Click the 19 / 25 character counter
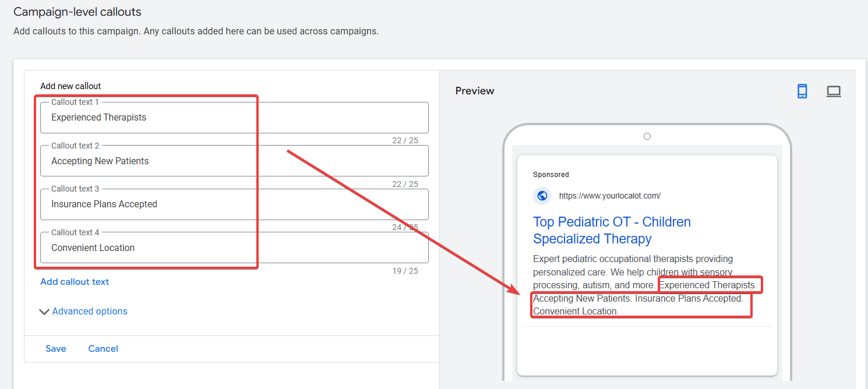868x389 pixels. [x=405, y=271]
